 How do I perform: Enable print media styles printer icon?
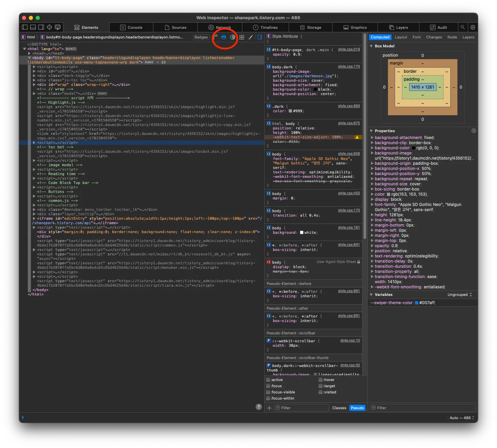pyautogui.click(x=224, y=37)
